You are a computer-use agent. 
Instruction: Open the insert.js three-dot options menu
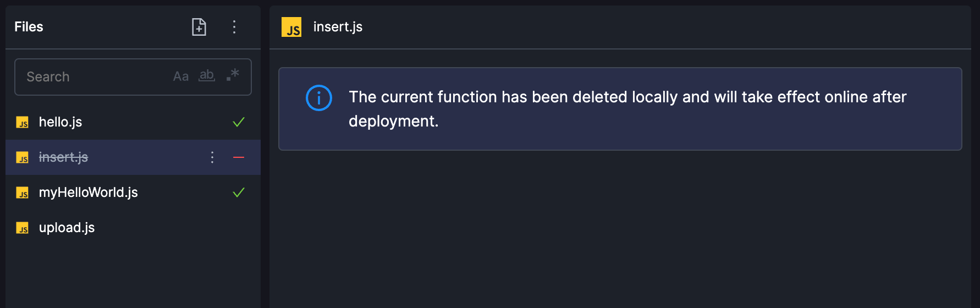[212, 157]
